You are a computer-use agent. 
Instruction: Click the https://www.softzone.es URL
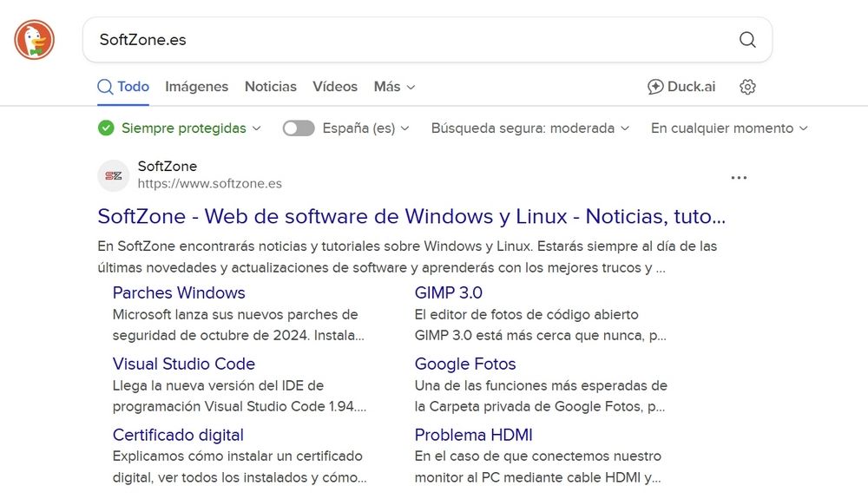click(x=210, y=184)
